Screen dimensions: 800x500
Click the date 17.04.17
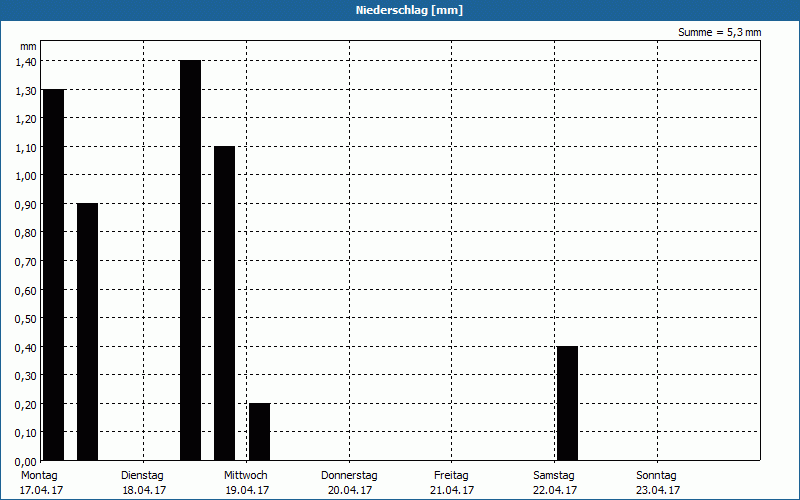tap(41, 490)
